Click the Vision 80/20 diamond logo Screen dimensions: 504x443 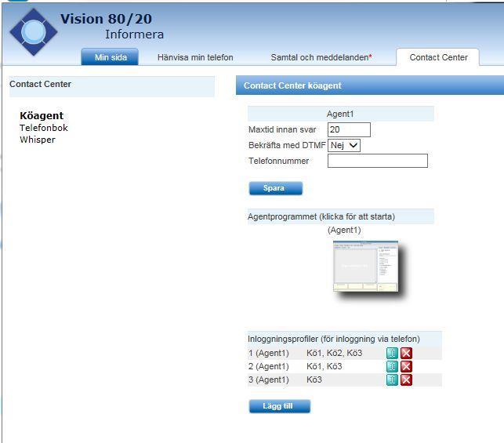[x=34, y=32]
